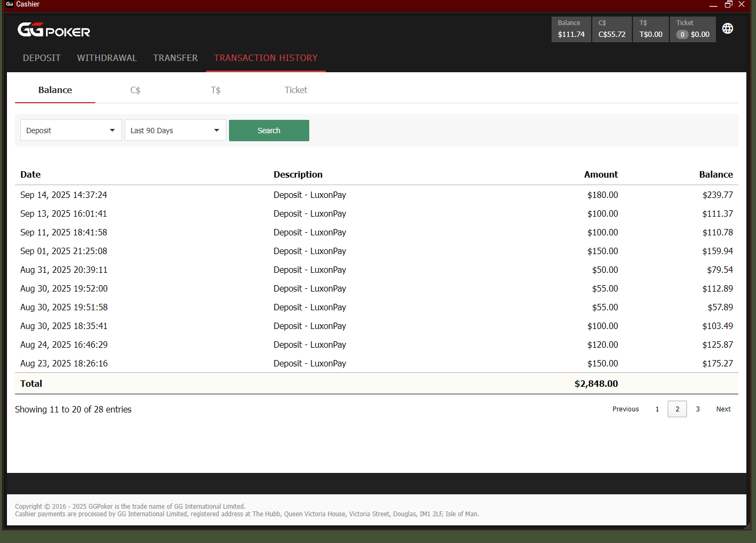Select the TRANSACTION HISTORY tab
The image size is (756, 543).
pos(266,58)
